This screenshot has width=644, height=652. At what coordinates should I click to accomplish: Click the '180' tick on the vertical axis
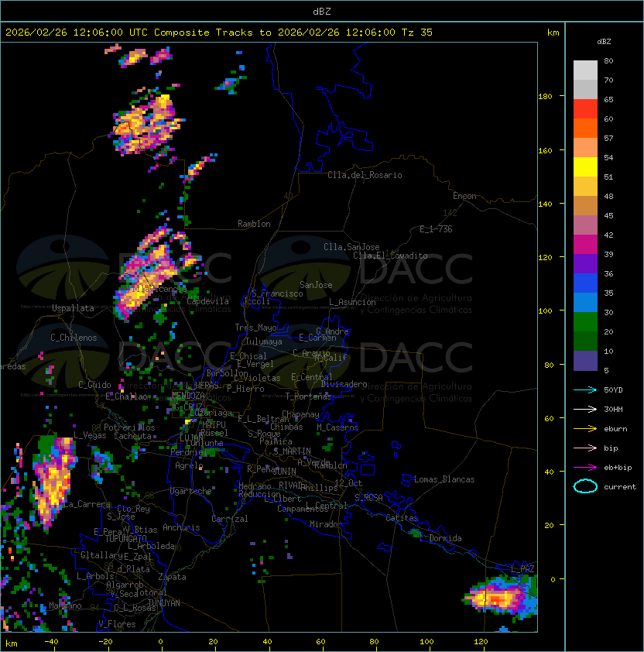point(545,97)
